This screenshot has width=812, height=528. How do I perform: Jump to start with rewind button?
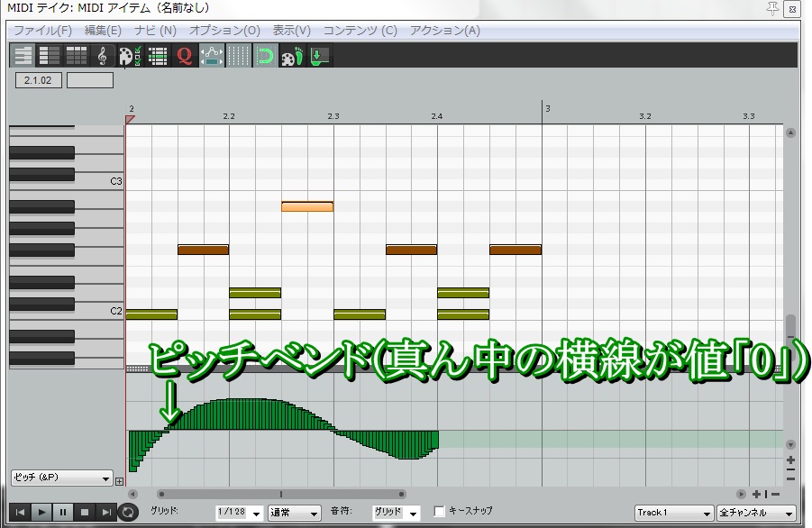(20, 513)
